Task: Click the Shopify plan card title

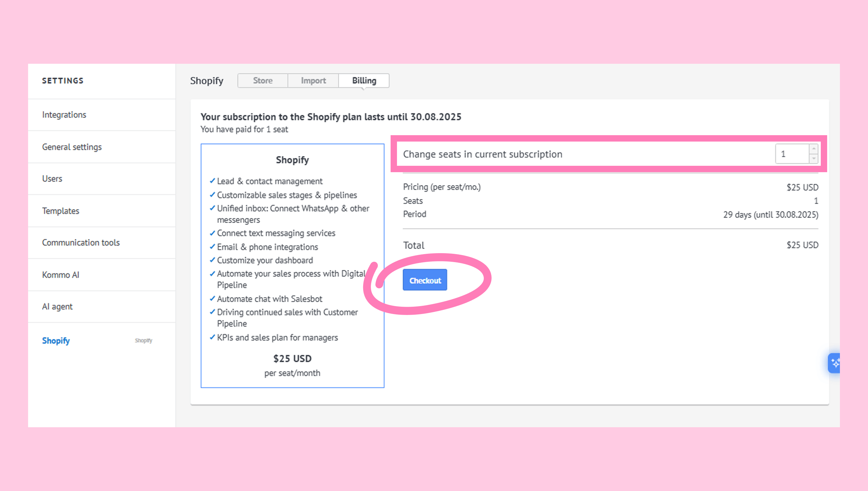Action: click(292, 160)
